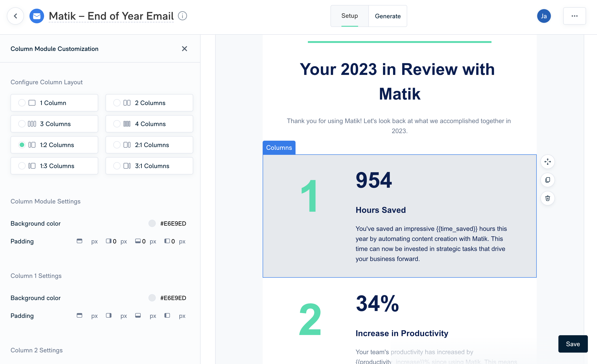
Task: Click Column 1 padding bottom icon
Action: click(138, 315)
